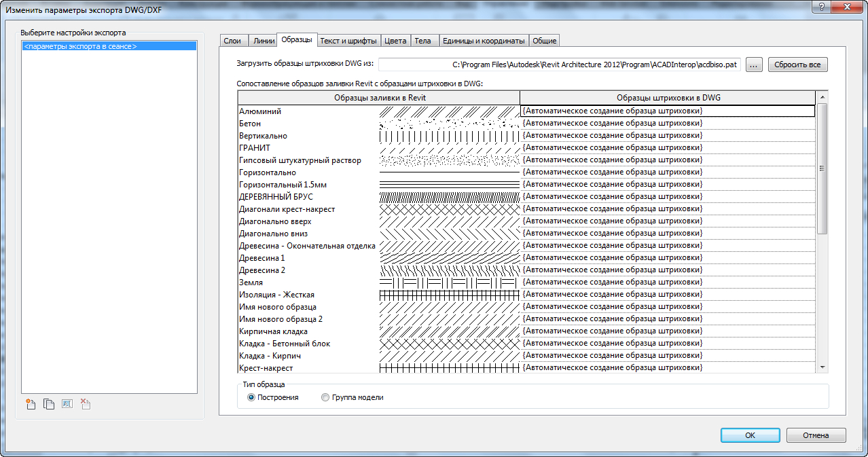Image resolution: width=868 pixels, height=457 pixels.
Task: Duplicate the selected export setup icon
Action: 49,403
